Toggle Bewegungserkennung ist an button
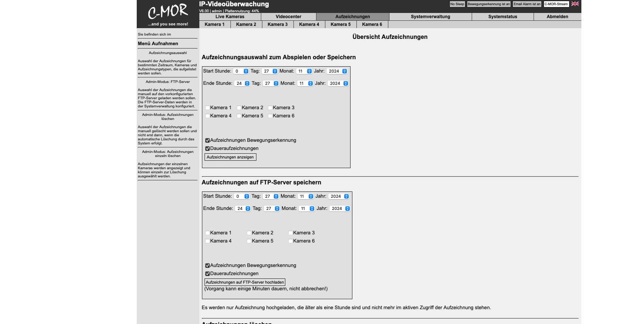The width and height of the screenshot is (644, 324). [488, 4]
